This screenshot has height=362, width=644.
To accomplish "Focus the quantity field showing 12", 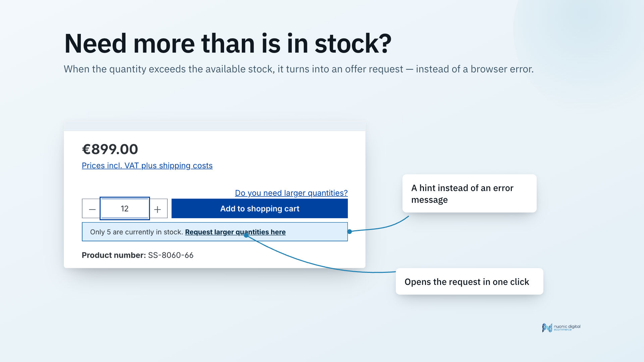I will (125, 208).
